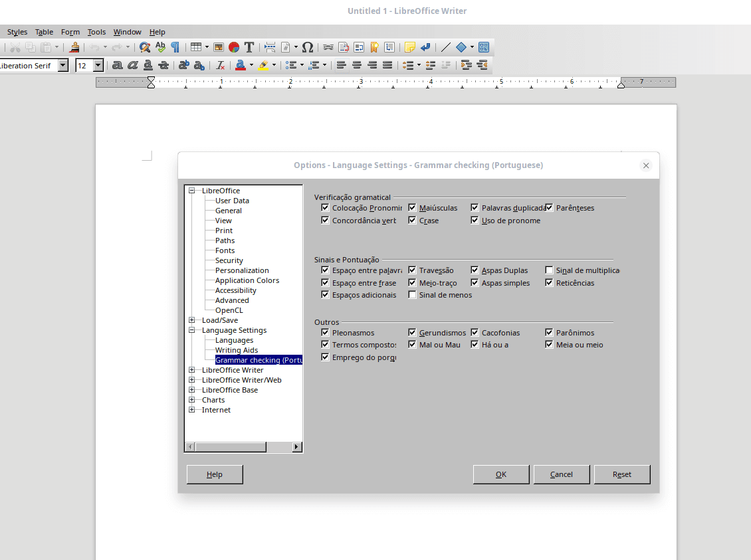Open the Help menu
Screen dimensions: 751x560
(157, 32)
